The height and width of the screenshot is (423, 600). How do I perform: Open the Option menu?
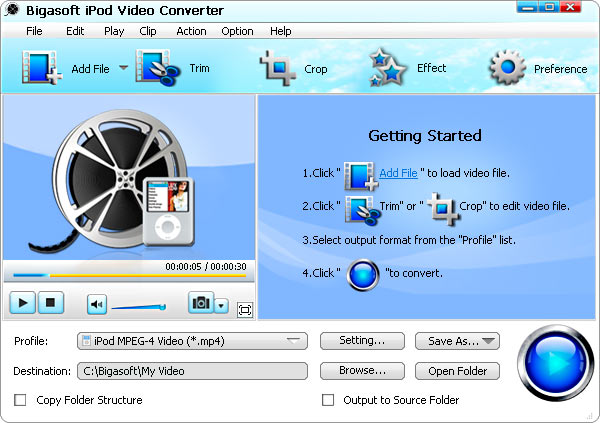click(x=237, y=31)
